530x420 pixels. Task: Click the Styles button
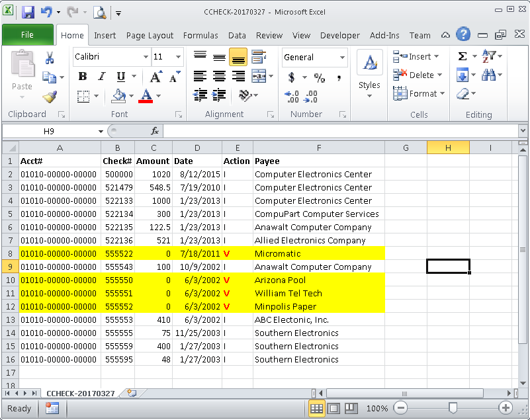tap(369, 74)
